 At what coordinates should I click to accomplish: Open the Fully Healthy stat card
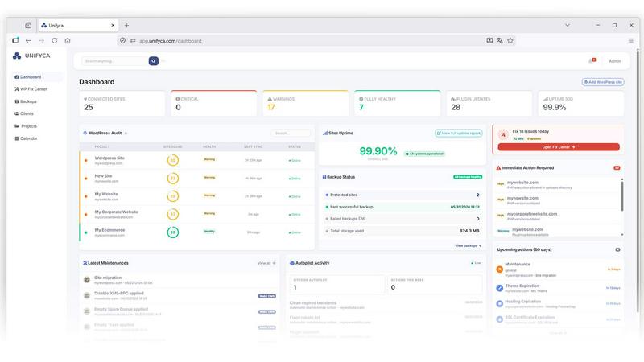397,104
